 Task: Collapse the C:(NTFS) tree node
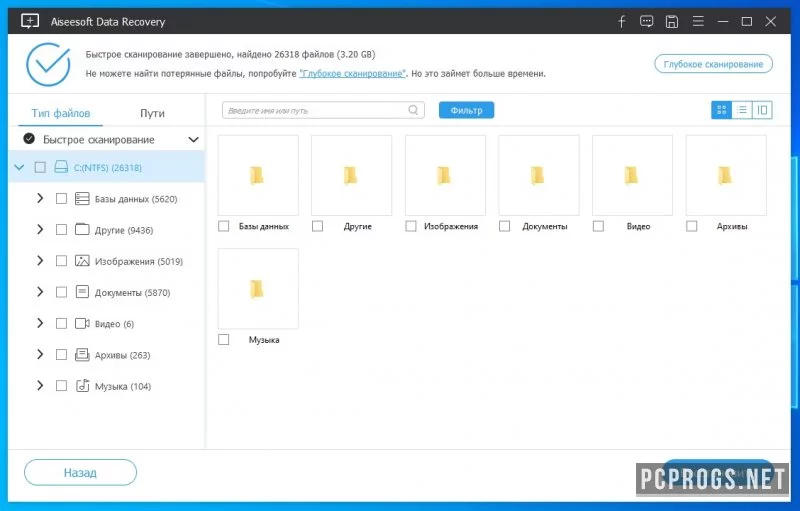(x=19, y=167)
